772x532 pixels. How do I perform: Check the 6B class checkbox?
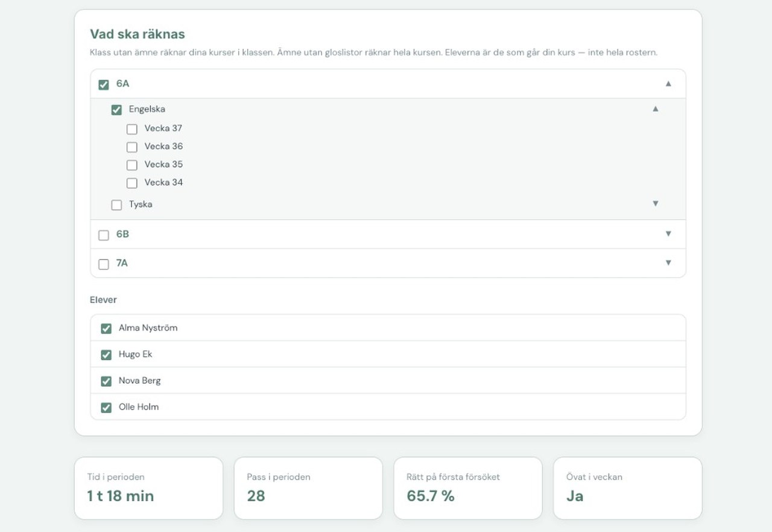point(104,235)
